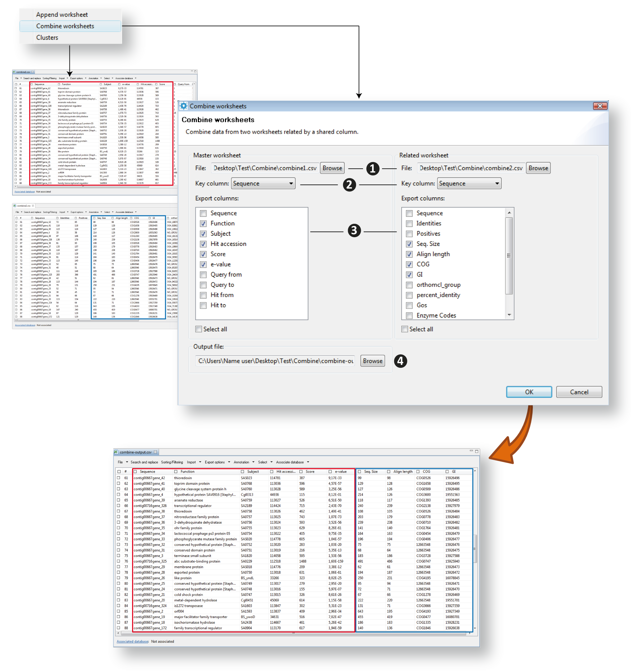Minimize the combine-output.csv worksheet panel
This screenshot has width=631, height=672.
pyautogui.click(x=471, y=451)
